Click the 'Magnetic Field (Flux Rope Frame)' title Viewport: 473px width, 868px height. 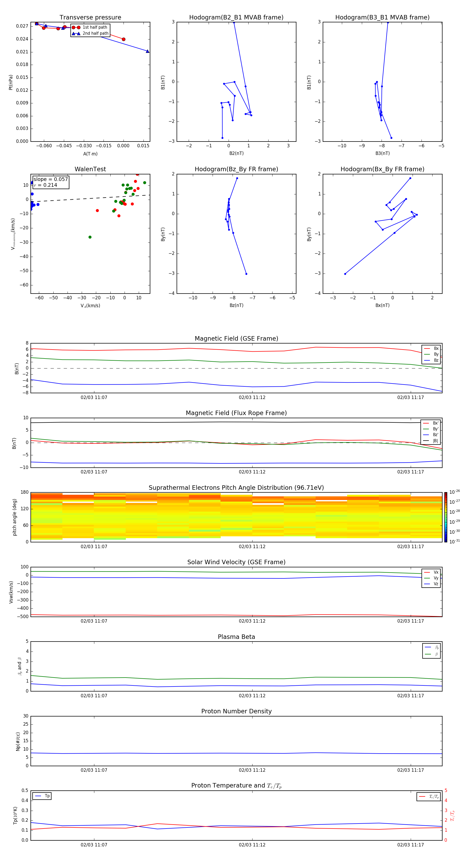pos(236,413)
